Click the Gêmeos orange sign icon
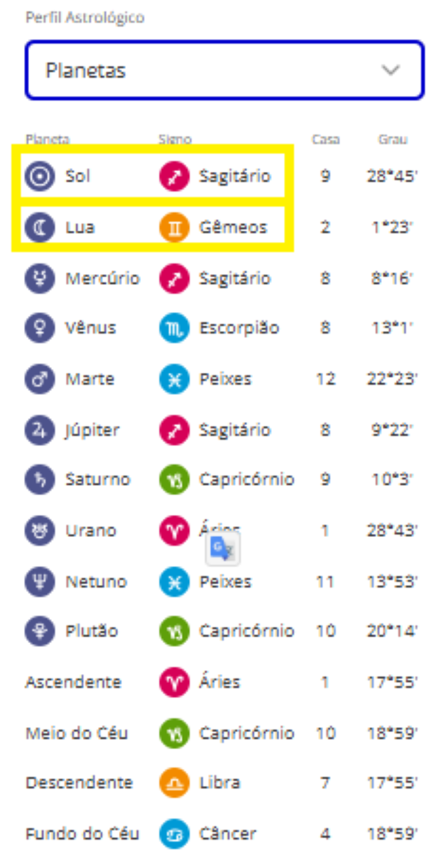Viewport: 442px width, 868px height. click(174, 227)
